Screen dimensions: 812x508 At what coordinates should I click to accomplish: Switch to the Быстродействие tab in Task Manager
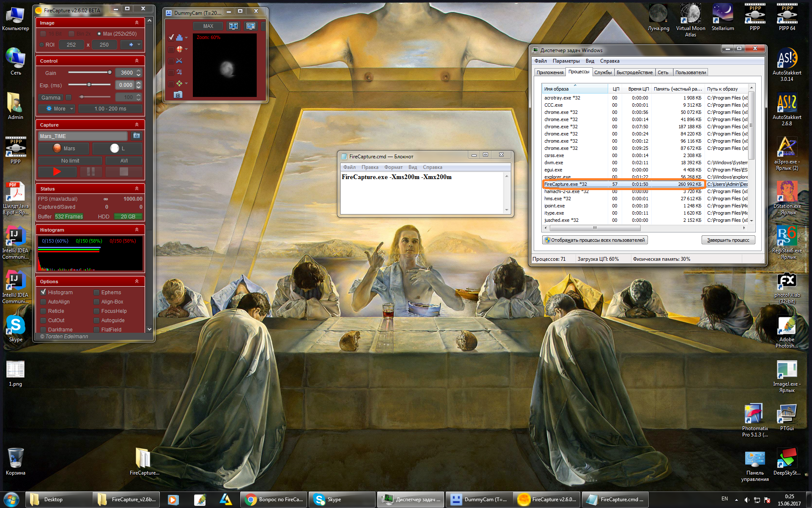point(634,72)
